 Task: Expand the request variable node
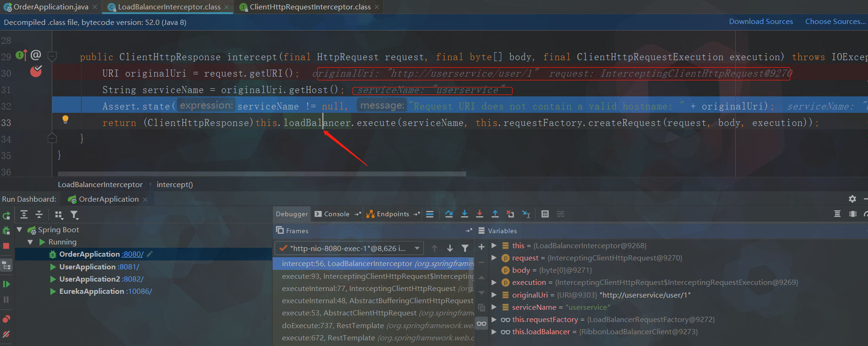pos(494,258)
